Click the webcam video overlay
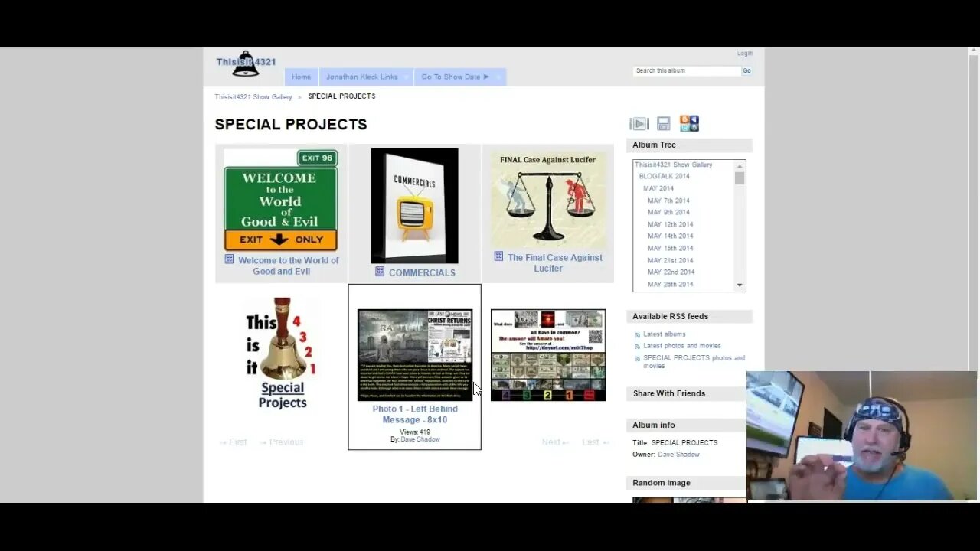The image size is (980, 551). 862,435
